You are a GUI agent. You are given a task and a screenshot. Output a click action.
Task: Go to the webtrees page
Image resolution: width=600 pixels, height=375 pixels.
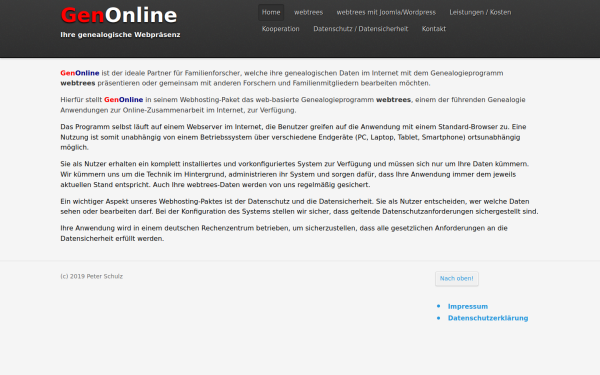click(x=308, y=12)
